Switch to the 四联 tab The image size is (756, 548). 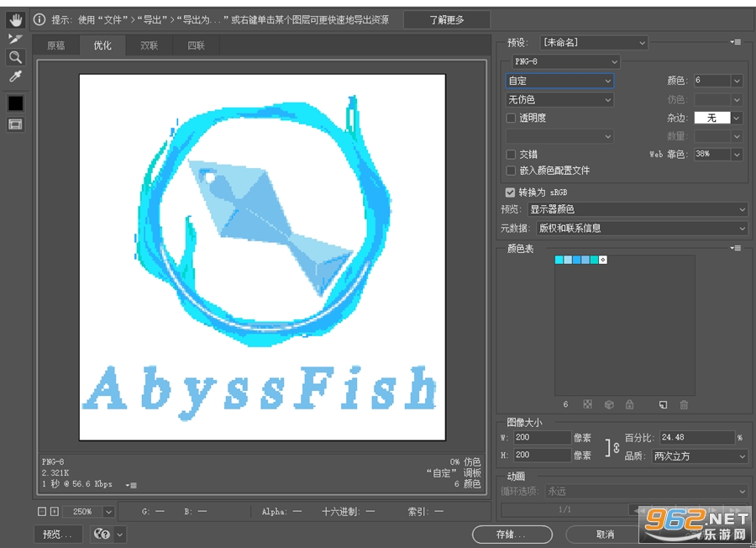pyautogui.click(x=196, y=45)
